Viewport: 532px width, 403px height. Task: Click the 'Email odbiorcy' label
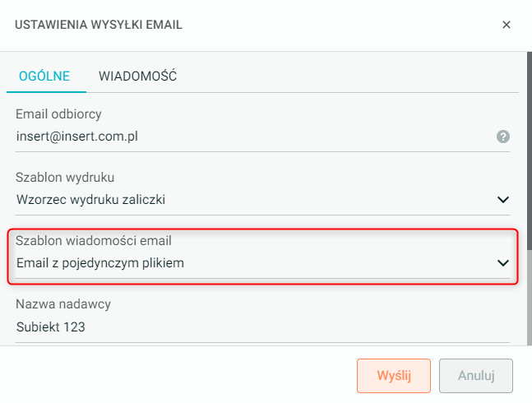(x=58, y=113)
